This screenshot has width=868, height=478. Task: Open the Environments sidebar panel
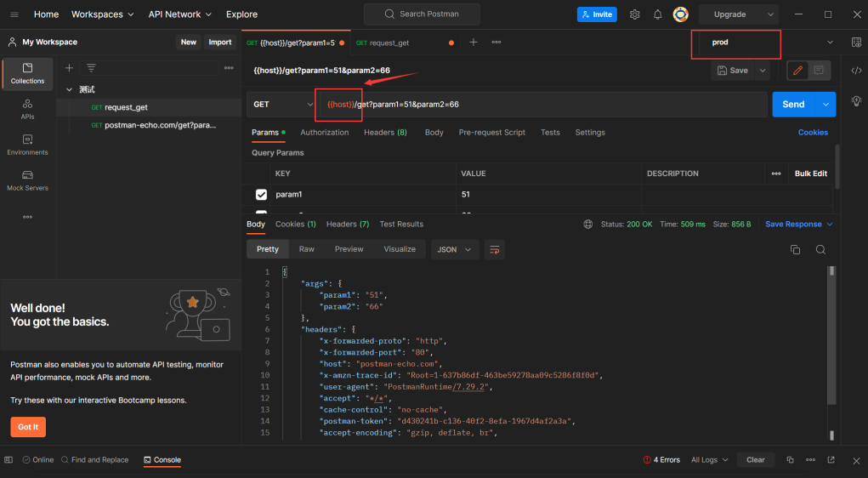(x=27, y=145)
